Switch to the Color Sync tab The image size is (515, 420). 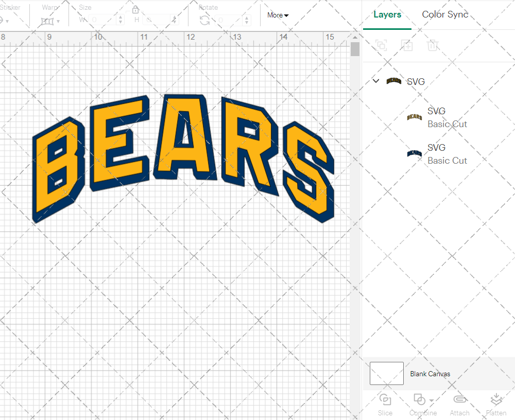click(x=445, y=14)
